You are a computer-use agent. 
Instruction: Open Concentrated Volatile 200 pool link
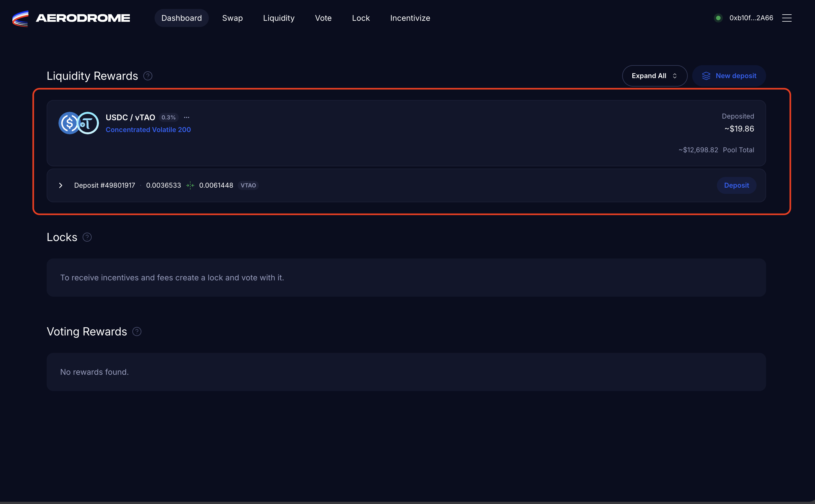(x=148, y=130)
